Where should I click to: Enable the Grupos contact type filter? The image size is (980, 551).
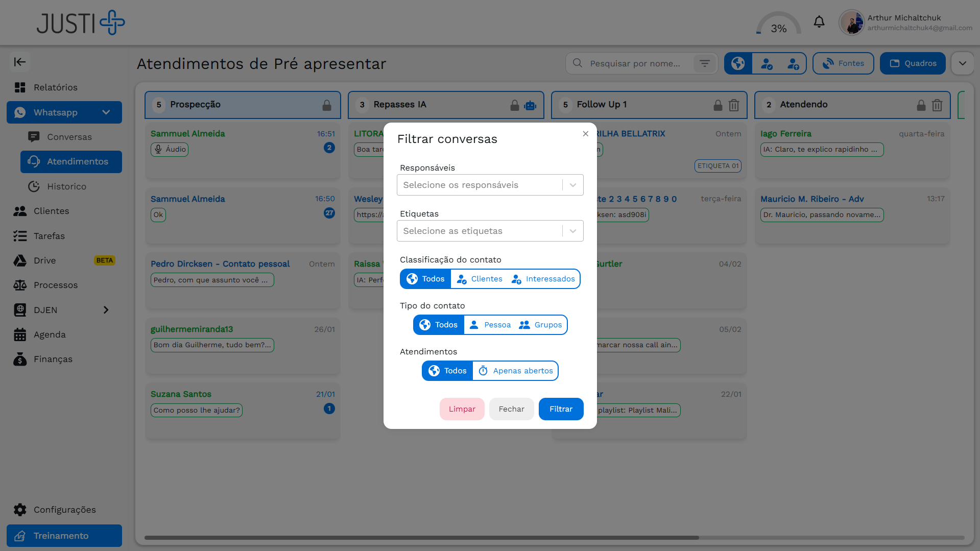tap(540, 324)
